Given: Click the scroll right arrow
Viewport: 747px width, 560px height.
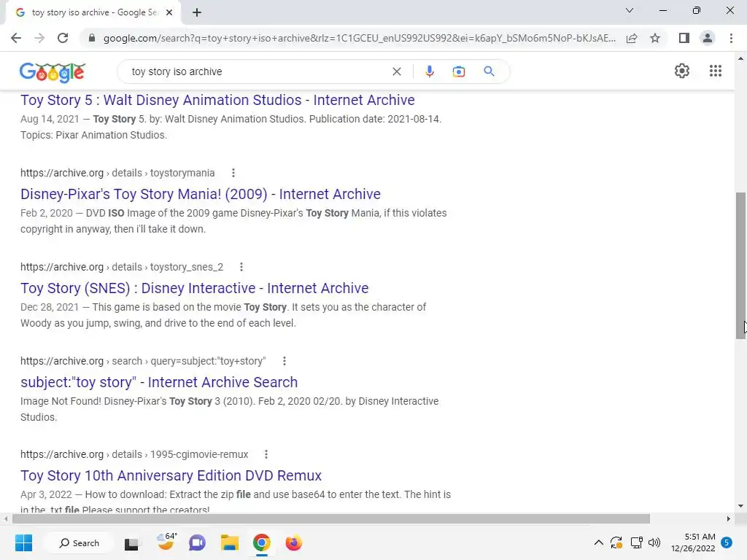Looking at the screenshot, I should 729,518.
